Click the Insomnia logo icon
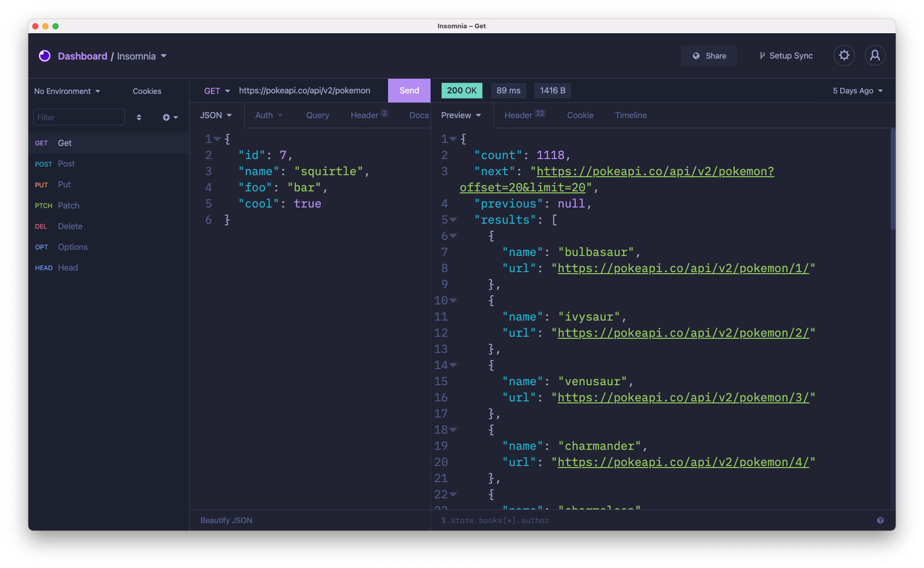 click(45, 56)
